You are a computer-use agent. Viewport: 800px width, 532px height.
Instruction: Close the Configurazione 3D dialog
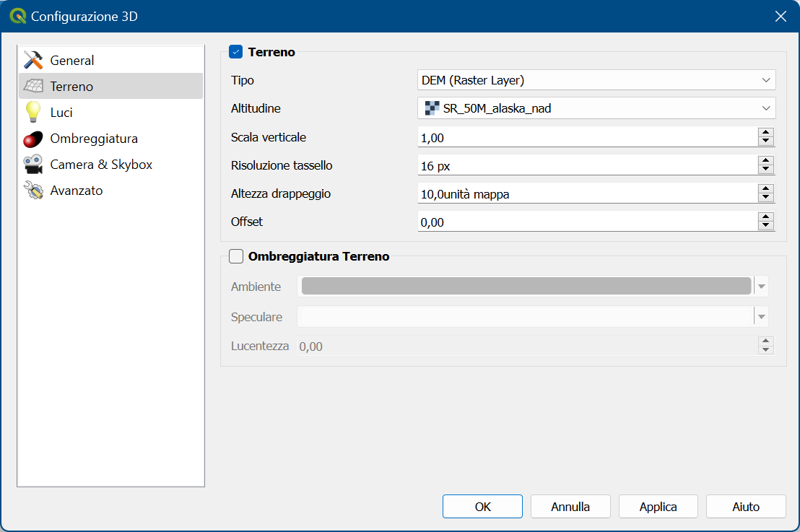click(x=781, y=17)
